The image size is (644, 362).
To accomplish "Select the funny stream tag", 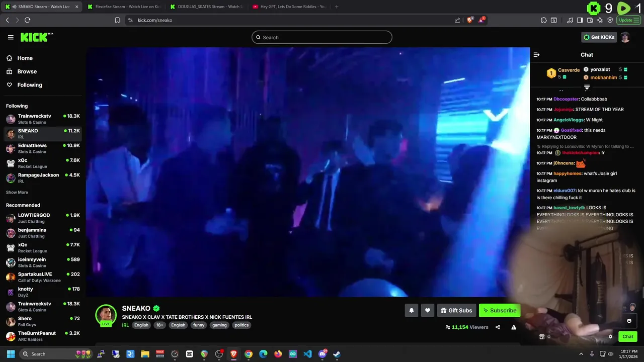I will click(x=199, y=325).
